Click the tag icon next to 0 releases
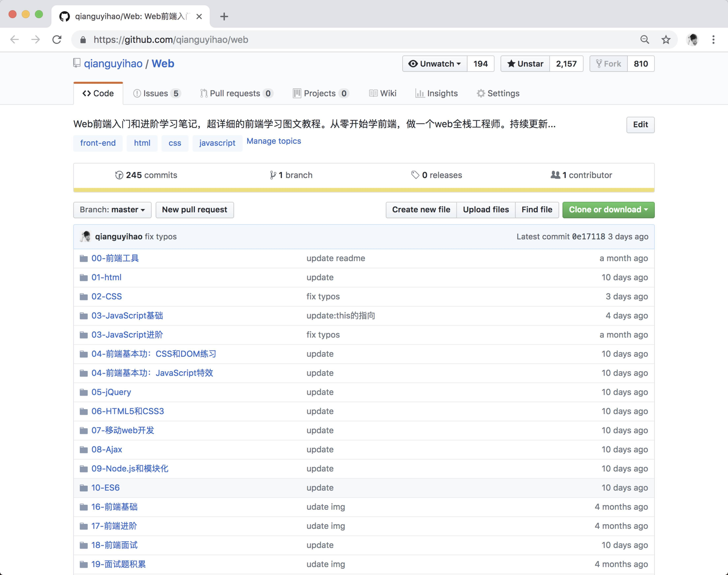This screenshot has height=575, width=728. pos(415,175)
